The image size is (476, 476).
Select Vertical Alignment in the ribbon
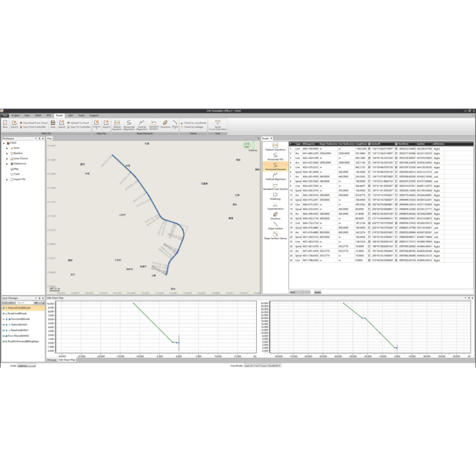pos(142,125)
